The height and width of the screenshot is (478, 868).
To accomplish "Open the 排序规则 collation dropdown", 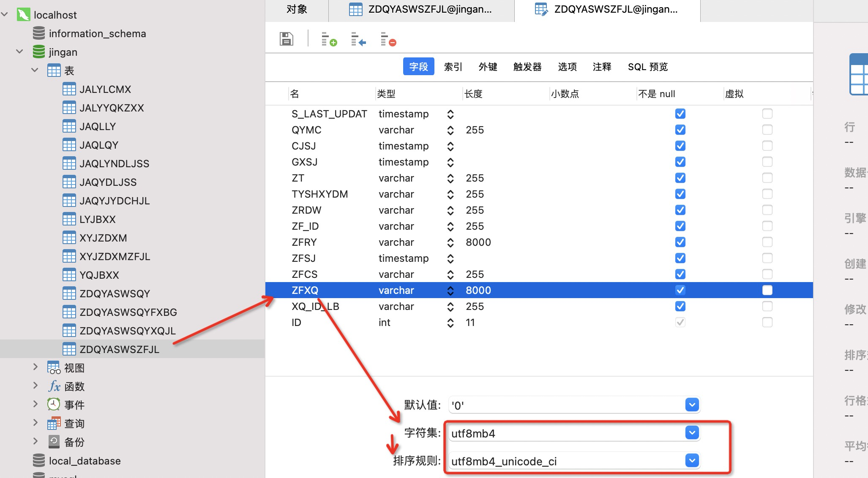I will click(x=692, y=461).
